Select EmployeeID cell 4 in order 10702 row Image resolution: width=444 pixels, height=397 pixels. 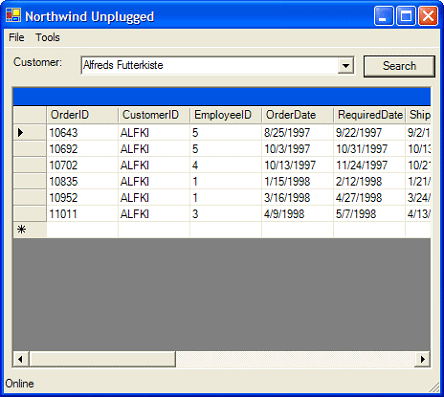[x=226, y=165]
